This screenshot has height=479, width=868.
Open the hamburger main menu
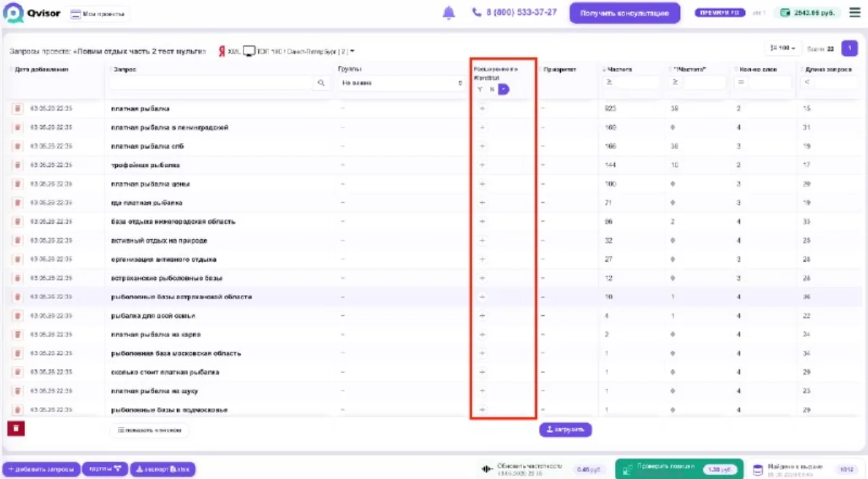tap(854, 13)
